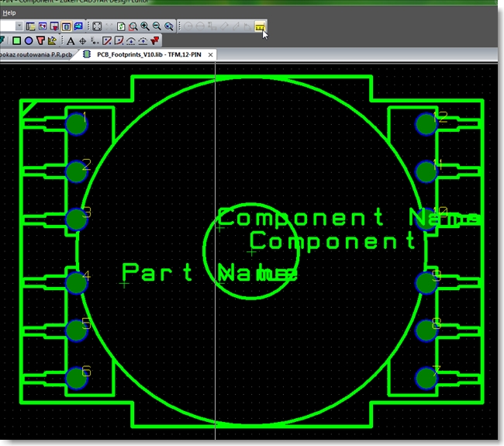Select pad number 12

pyautogui.click(x=426, y=124)
